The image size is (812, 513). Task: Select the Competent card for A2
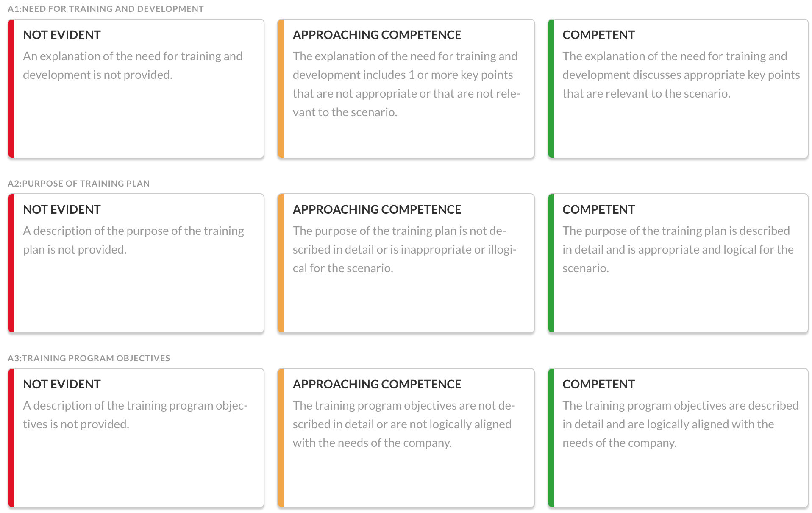click(x=678, y=263)
